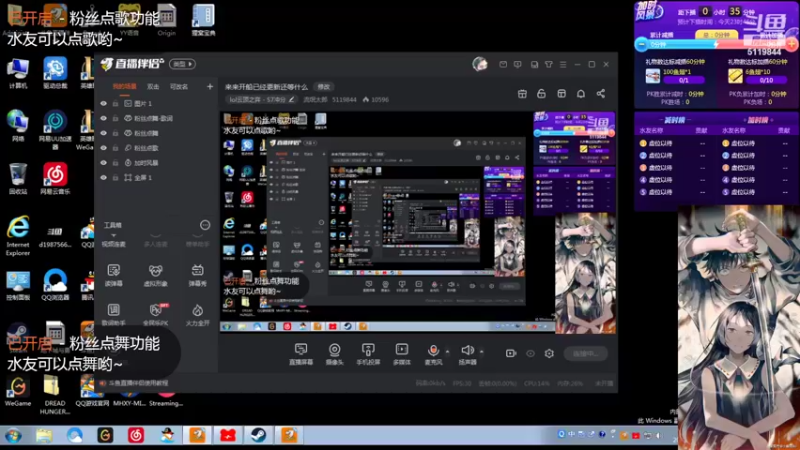Viewport: 800px width, 450px height.
Task: Click the save icon in the title bar
Action: [534, 65]
